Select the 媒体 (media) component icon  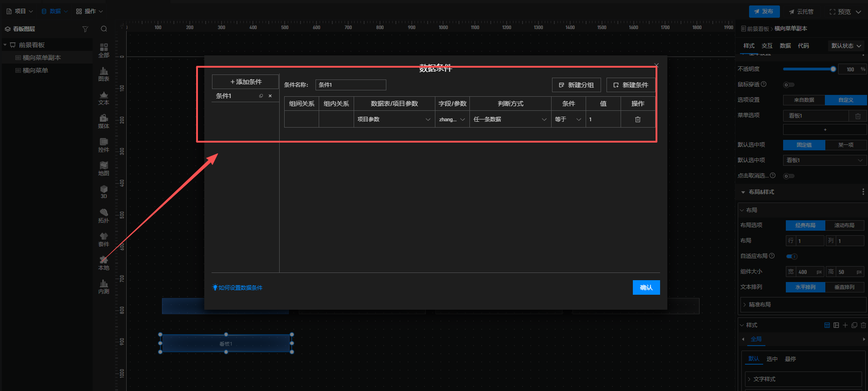coord(104,121)
